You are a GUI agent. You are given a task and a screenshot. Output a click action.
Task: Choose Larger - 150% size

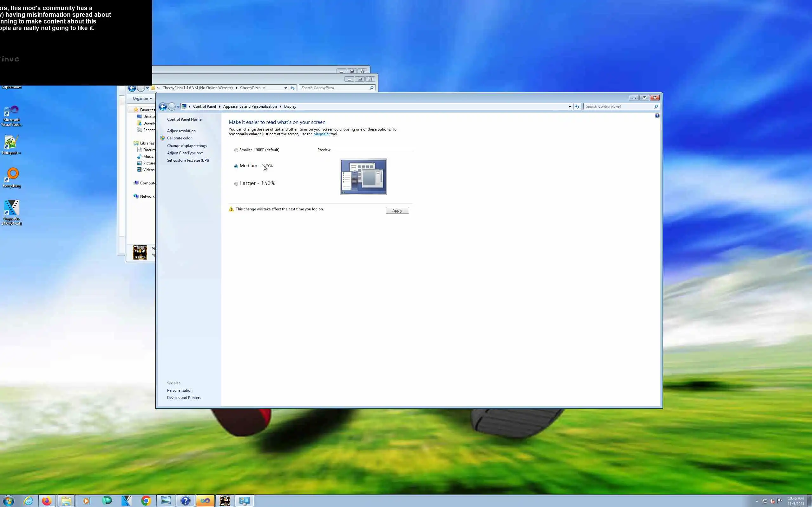(x=236, y=184)
